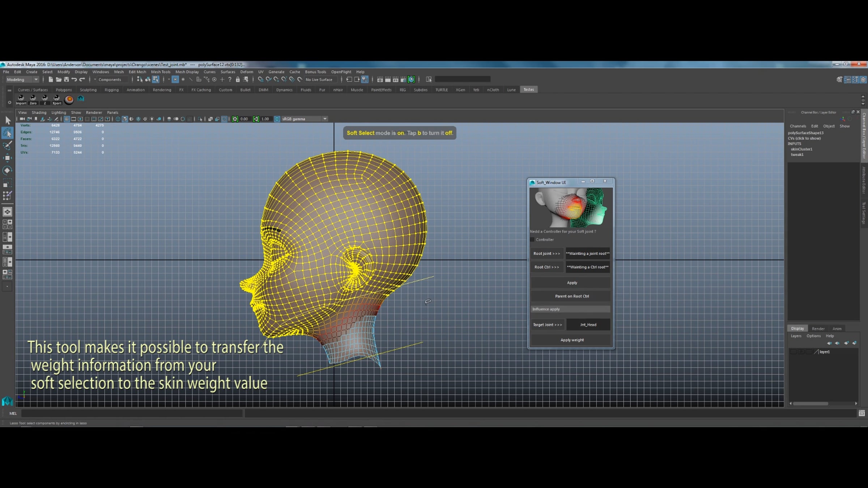Open the Mesh Tools menu
This screenshot has width=868, height=488.
coord(161,72)
